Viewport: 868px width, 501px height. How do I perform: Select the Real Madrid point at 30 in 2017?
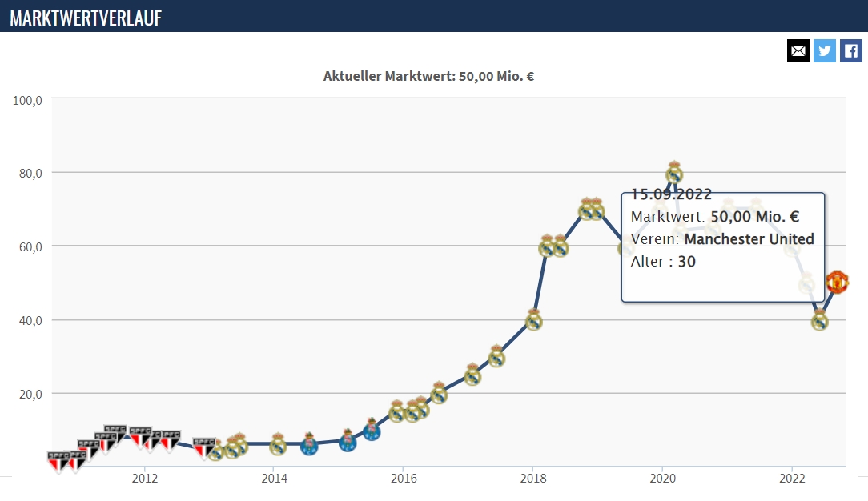[496, 356]
